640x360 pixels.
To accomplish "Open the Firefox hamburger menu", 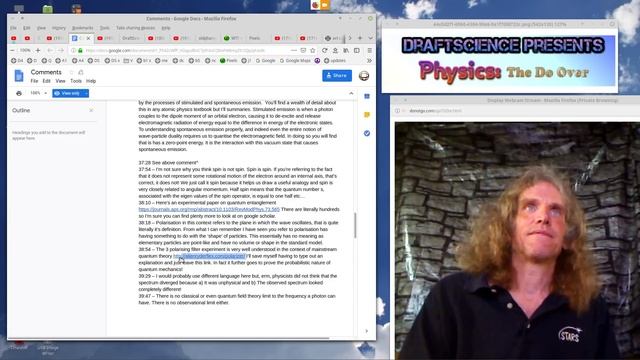I will 369,50.
